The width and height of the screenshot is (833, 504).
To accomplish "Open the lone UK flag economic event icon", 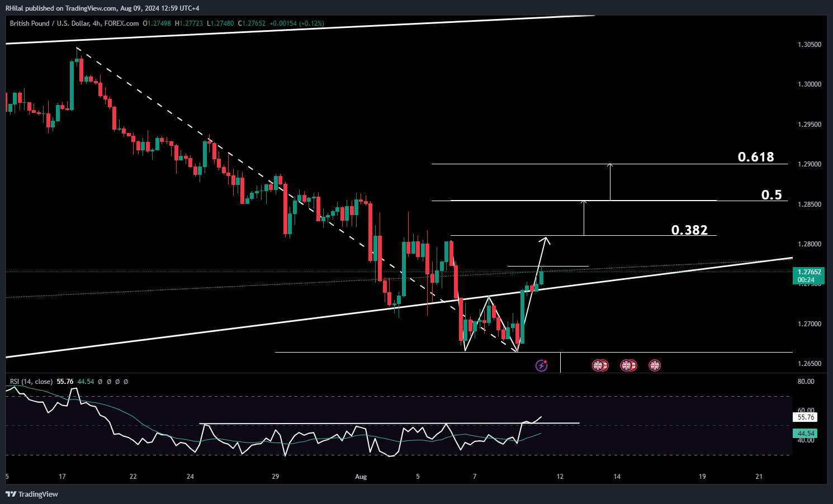I will [655, 365].
